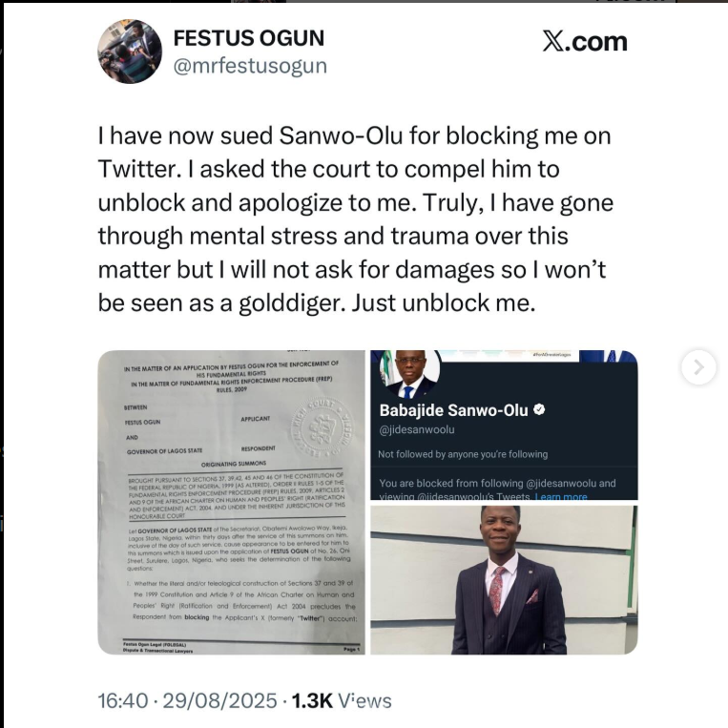Click the X.com logo
This screenshot has width=728, height=728.
coord(584,42)
